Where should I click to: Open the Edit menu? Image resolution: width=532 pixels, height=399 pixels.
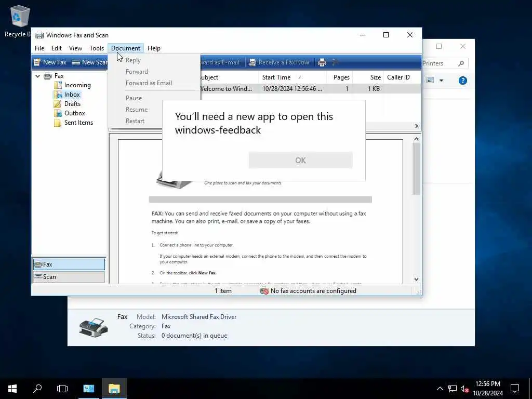56,48
